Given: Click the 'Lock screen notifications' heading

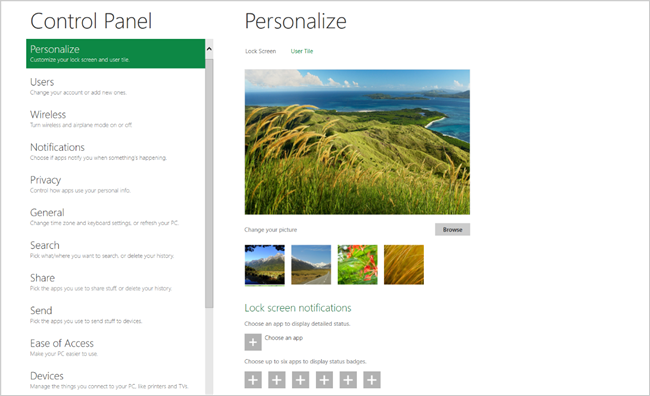Looking at the screenshot, I should pyautogui.click(x=298, y=308).
